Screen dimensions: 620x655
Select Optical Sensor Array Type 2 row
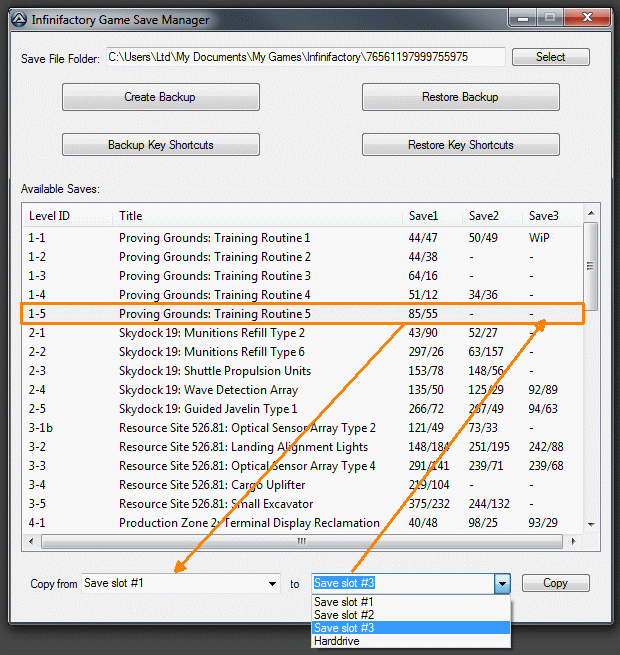(302, 428)
